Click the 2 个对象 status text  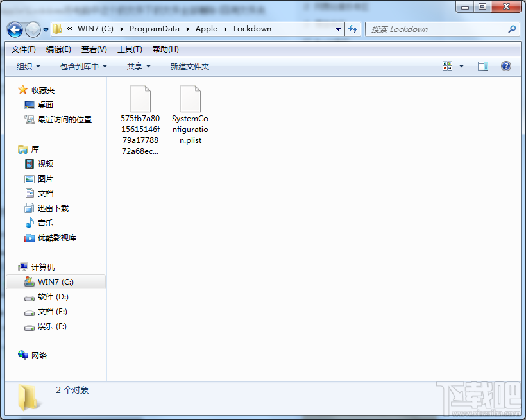tap(72, 390)
